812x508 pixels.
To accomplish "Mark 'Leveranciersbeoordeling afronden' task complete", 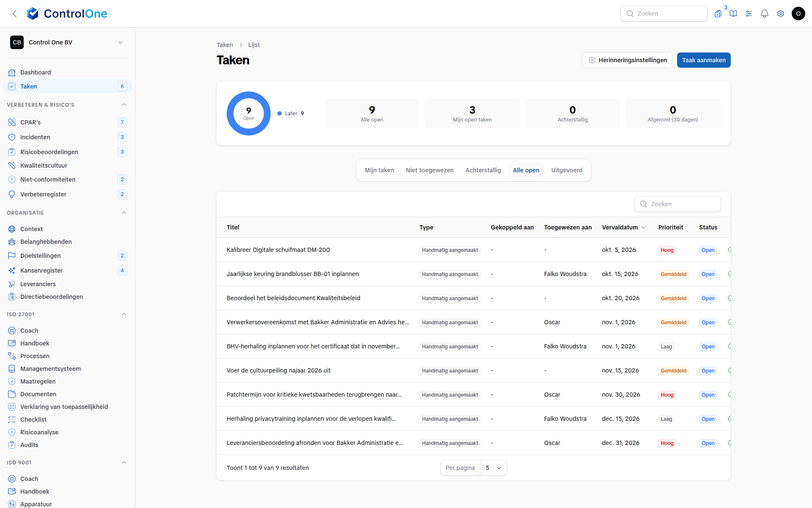I will click(x=729, y=443).
